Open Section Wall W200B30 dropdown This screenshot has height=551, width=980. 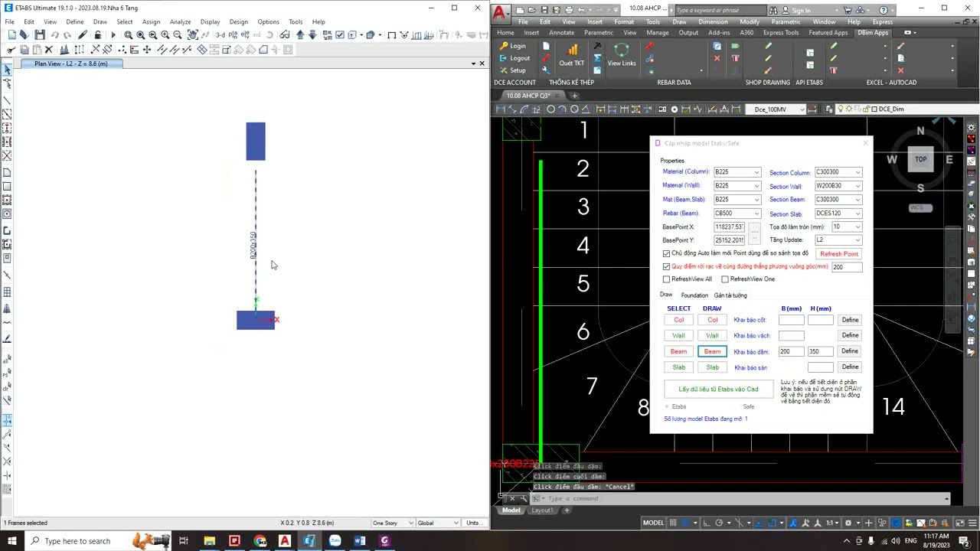click(838, 186)
